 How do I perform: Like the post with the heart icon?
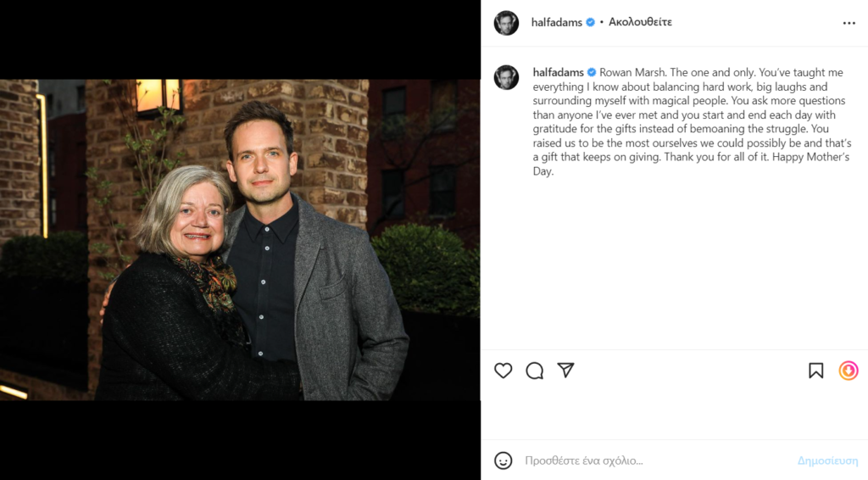click(504, 371)
